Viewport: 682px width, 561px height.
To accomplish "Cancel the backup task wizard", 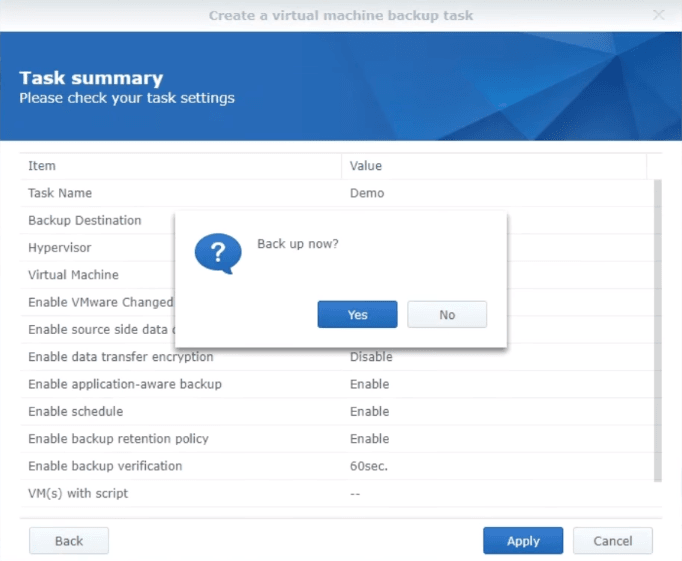I will 612,541.
